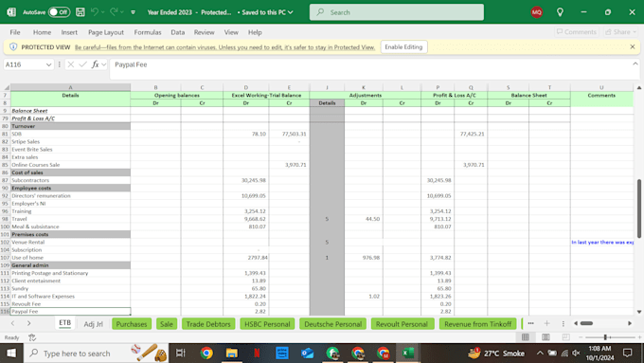The image size is (644, 363).
Task: Select the Use of home cell
Action: (x=70, y=258)
